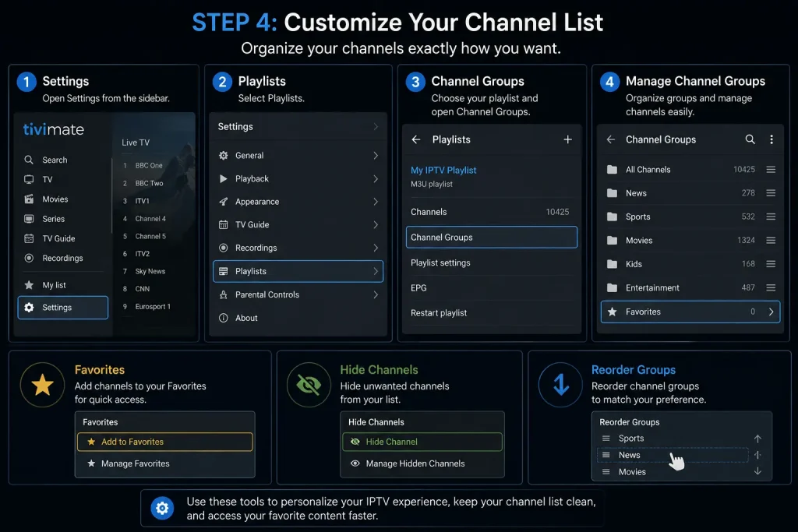This screenshot has width=798, height=532.
Task: Toggle the crossed-eye icon on Hide Channel
Action: pos(355,442)
